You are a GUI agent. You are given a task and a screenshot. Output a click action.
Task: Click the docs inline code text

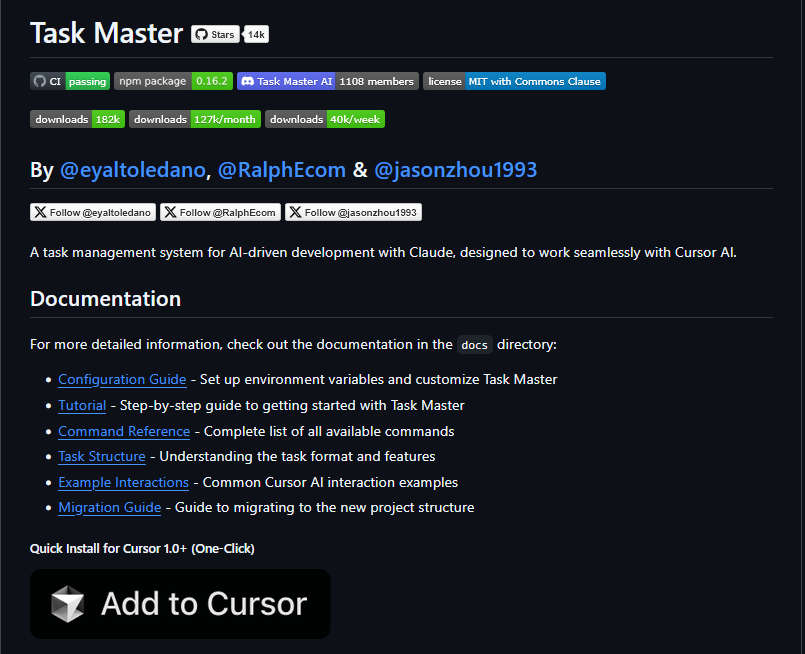click(x=474, y=345)
